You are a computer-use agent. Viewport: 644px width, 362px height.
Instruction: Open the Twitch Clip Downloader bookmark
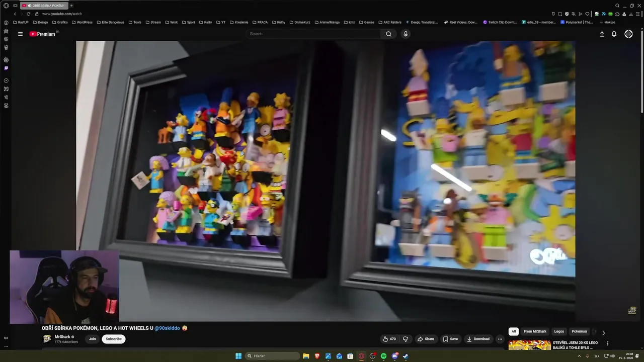pos(500,22)
